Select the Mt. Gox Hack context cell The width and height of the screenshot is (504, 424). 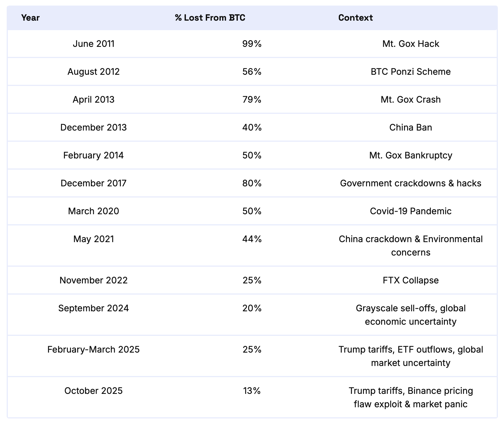click(x=411, y=44)
